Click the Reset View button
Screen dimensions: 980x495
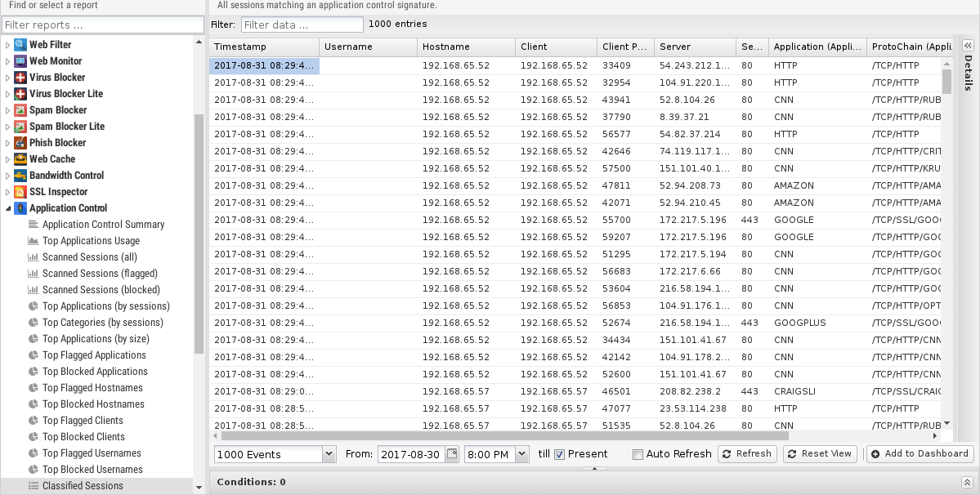click(x=819, y=454)
